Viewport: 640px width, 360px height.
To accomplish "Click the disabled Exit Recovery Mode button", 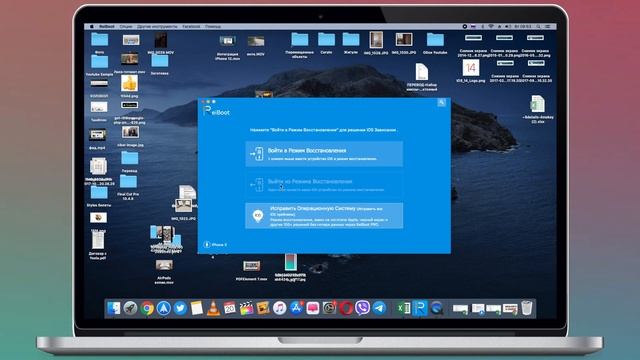I will coord(324,185).
